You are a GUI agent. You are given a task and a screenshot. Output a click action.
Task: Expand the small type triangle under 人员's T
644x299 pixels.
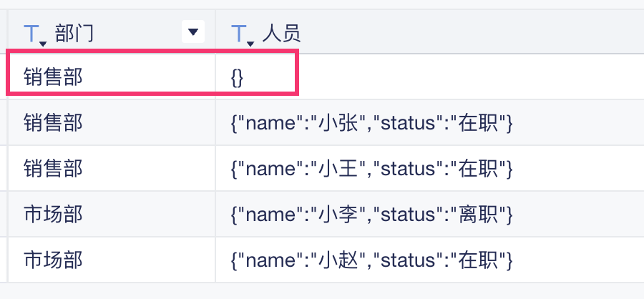pyautogui.click(x=250, y=44)
